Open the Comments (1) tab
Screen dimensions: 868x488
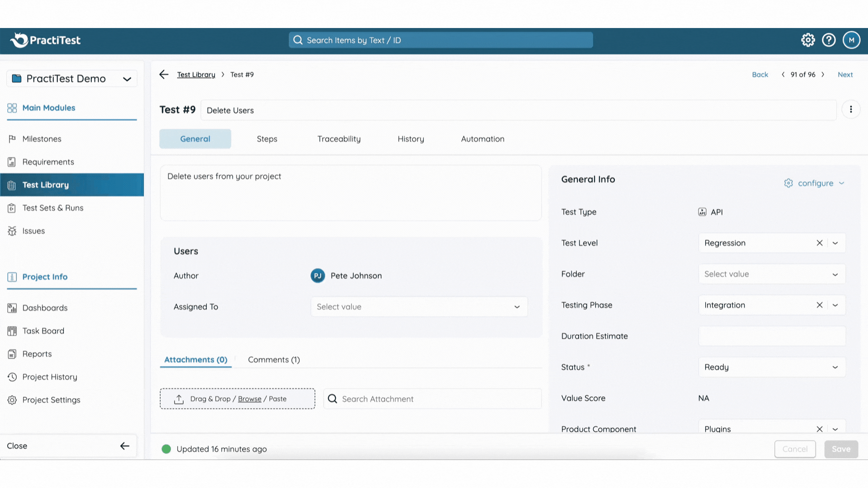pos(274,360)
